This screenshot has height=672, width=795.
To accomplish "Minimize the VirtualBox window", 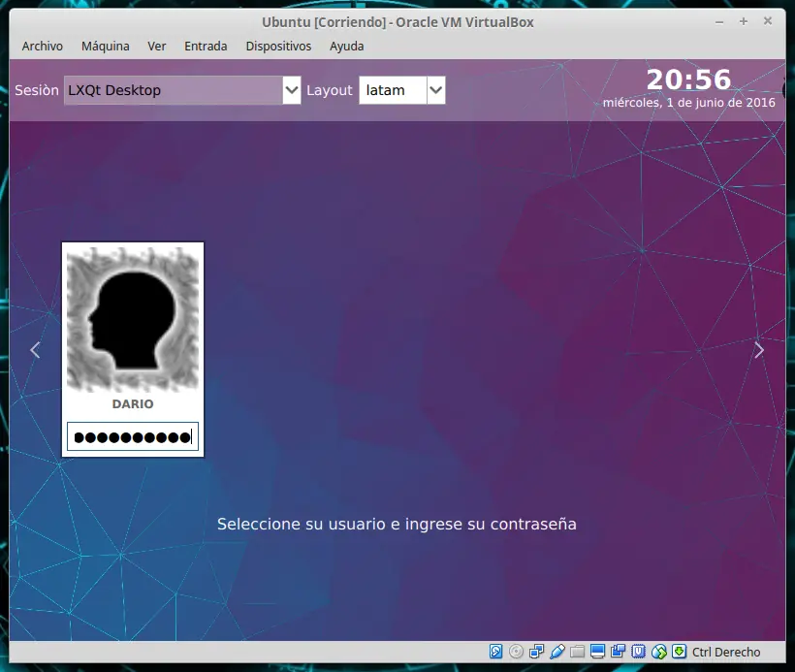I will tap(719, 22).
